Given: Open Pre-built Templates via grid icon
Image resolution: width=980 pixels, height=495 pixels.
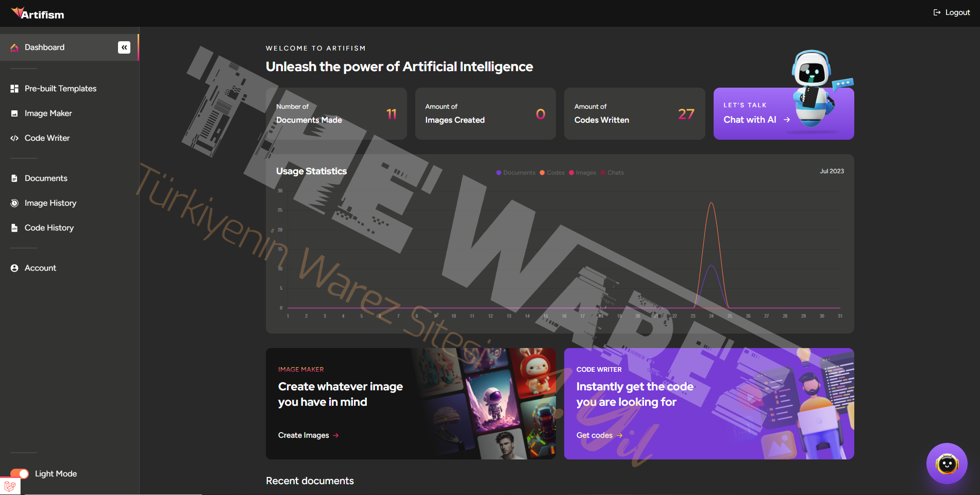Looking at the screenshot, I should tap(14, 89).
